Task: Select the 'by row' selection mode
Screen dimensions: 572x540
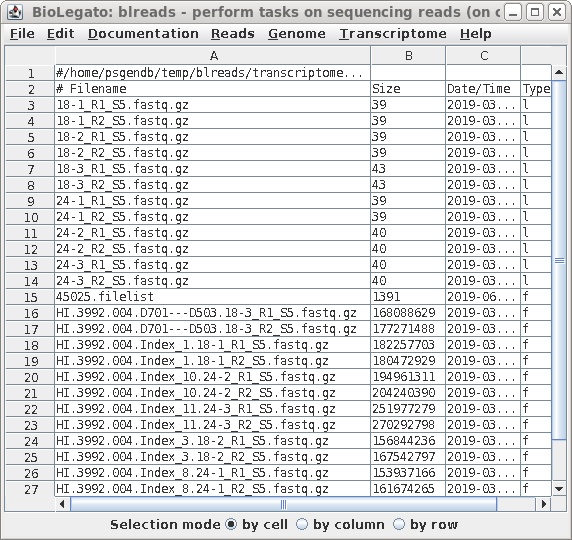Action: pyautogui.click(x=399, y=524)
